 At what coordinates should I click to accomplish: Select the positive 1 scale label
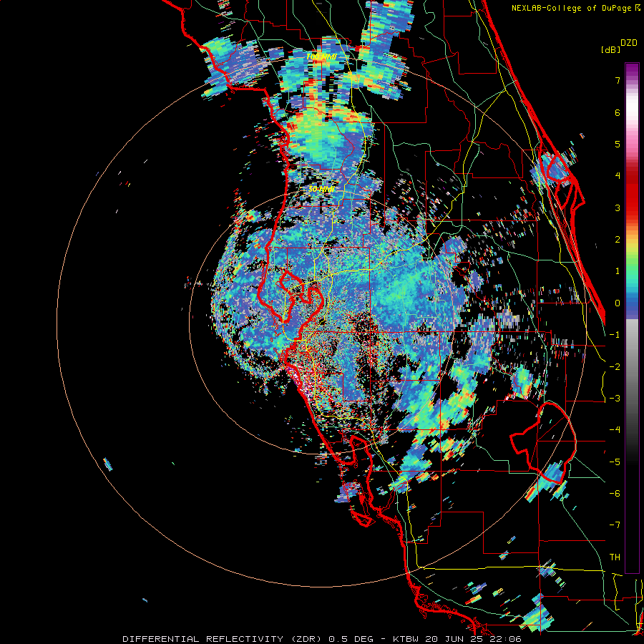(618, 271)
